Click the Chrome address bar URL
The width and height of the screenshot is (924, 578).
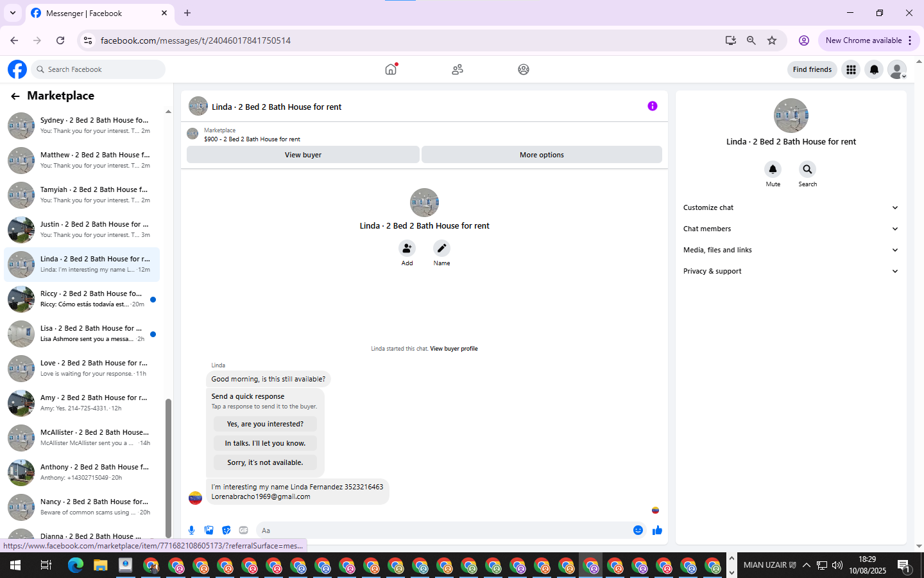tap(196, 40)
